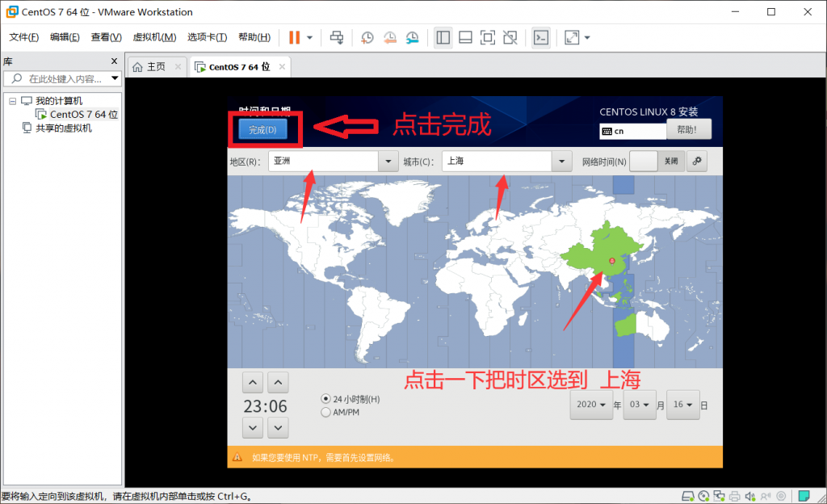Viewport: 827px width, 504px height.
Task: Increase hours with the up arrow
Action: coord(253,383)
